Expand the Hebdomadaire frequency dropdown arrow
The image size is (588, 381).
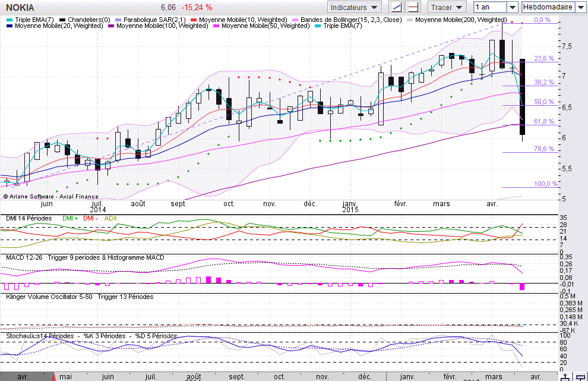click(x=580, y=7)
